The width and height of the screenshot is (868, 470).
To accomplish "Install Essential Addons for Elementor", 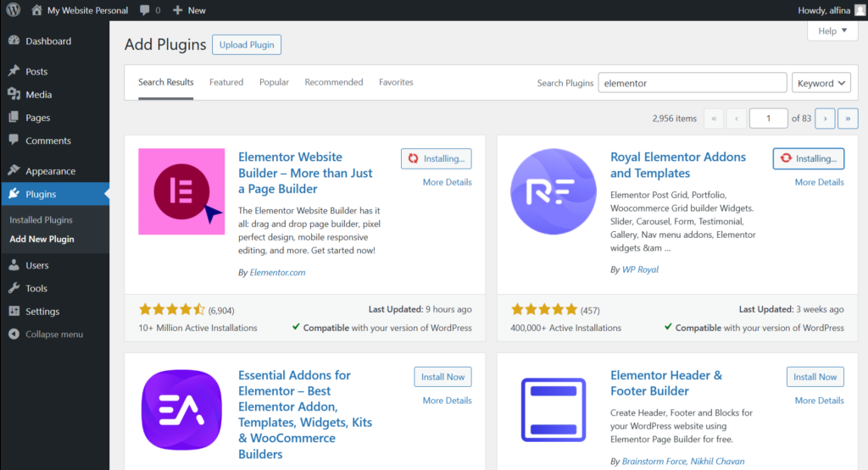I will point(442,377).
